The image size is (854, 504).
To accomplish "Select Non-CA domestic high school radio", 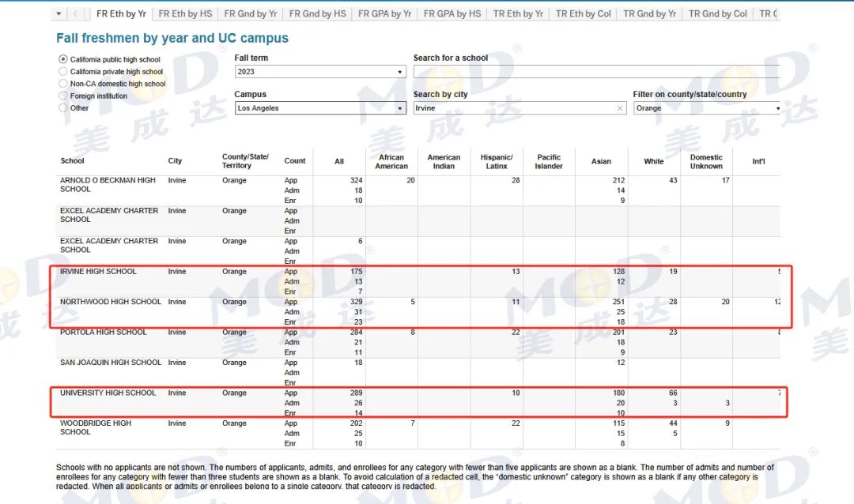I will pos(63,83).
